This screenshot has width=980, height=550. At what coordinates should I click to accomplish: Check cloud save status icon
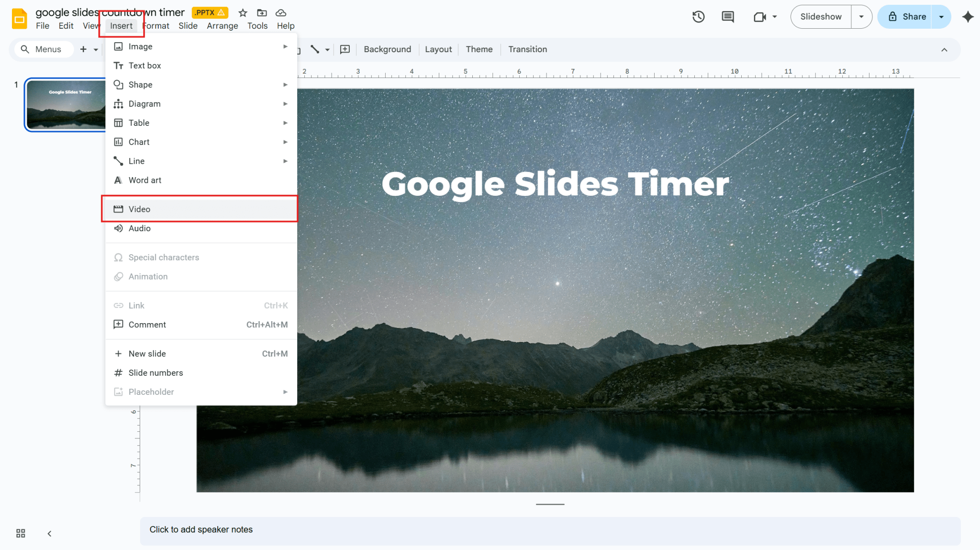tap(280, 12)
